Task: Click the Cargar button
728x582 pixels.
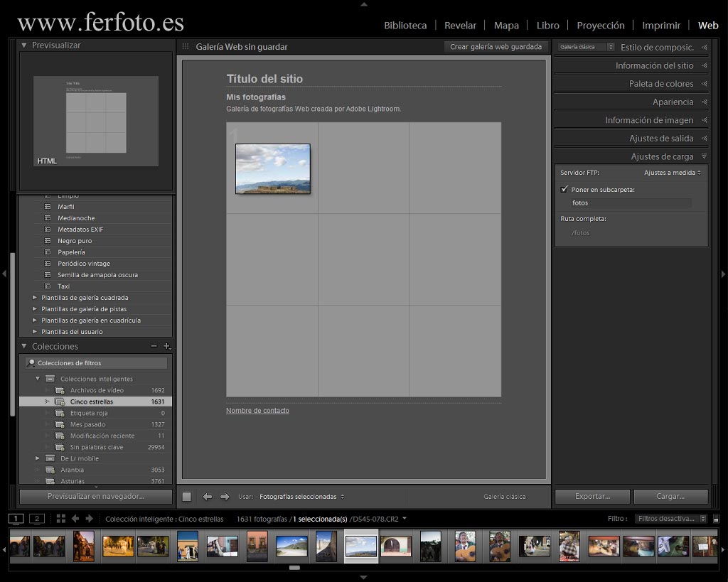Action: pos(670,496)
